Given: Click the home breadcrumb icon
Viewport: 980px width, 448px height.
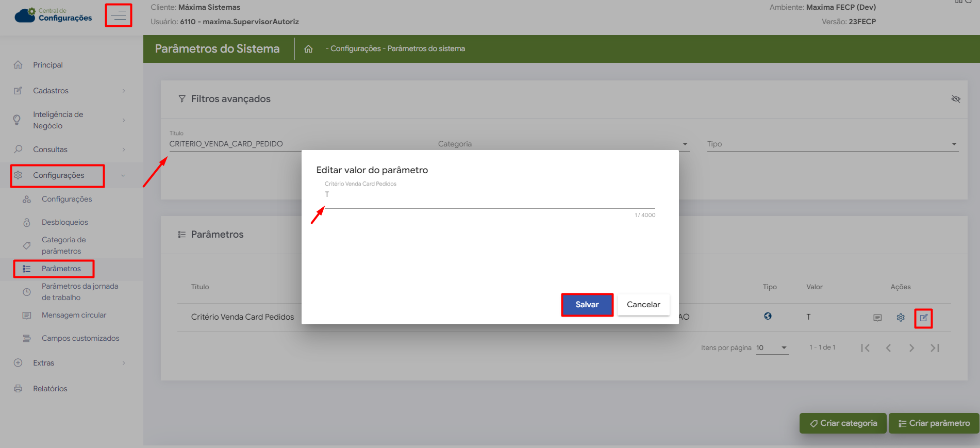Looking at the screenshot, I should pyautogui.click(x=308, y=49).
